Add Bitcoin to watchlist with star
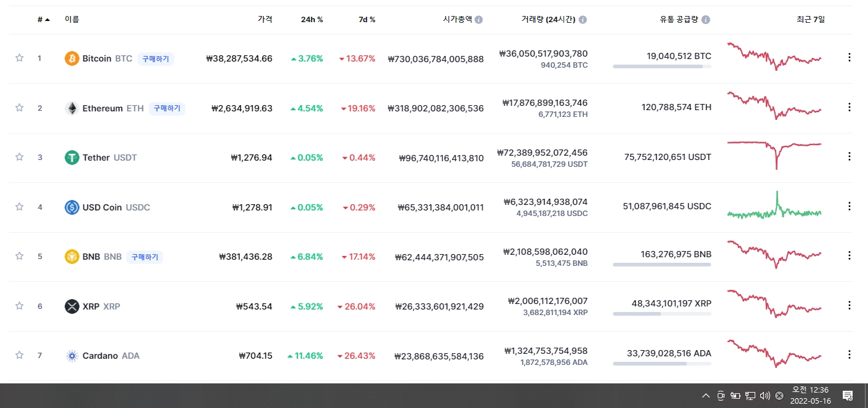868x408 pixels. coord(19,58)
